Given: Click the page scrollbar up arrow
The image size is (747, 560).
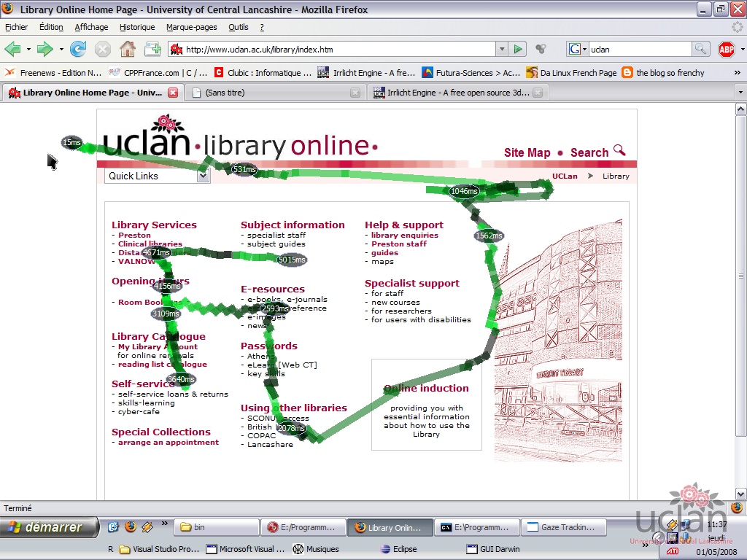Looking at the screenshot, I should [x=740, y=109].
